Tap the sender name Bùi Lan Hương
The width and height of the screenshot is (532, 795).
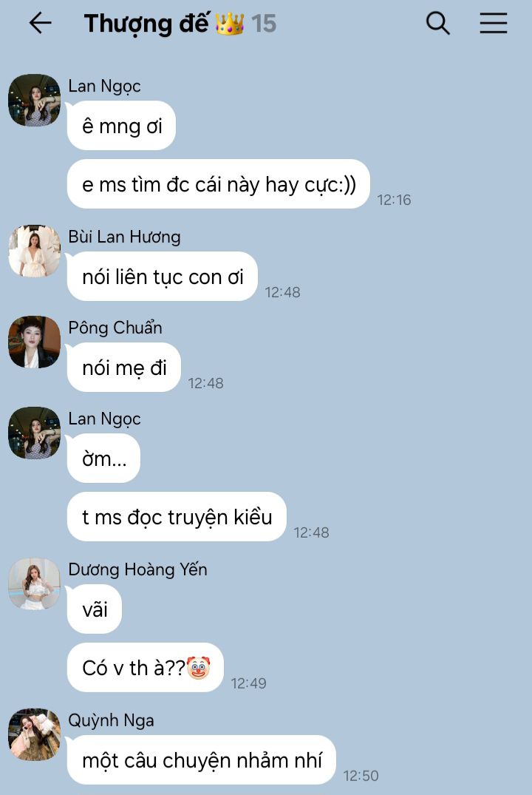coord(125,237)
